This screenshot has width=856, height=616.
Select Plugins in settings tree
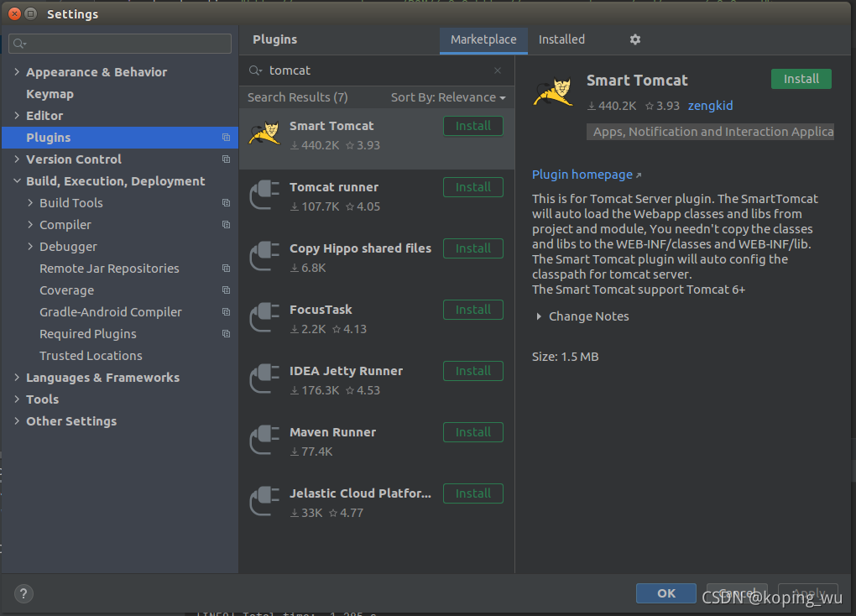click(x=120, y=138)
